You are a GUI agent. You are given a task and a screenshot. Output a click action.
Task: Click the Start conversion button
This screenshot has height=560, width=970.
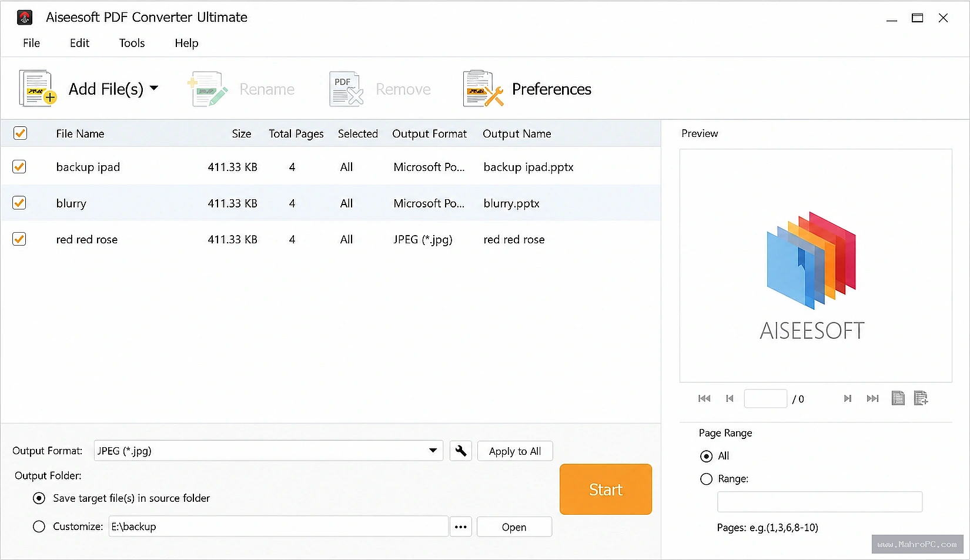click(606, 489)
